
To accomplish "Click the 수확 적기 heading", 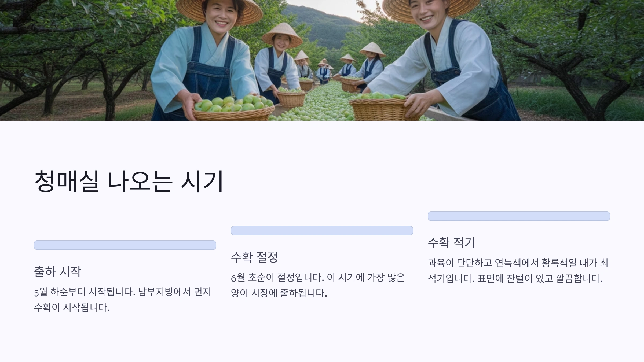I will pos(451,242).
